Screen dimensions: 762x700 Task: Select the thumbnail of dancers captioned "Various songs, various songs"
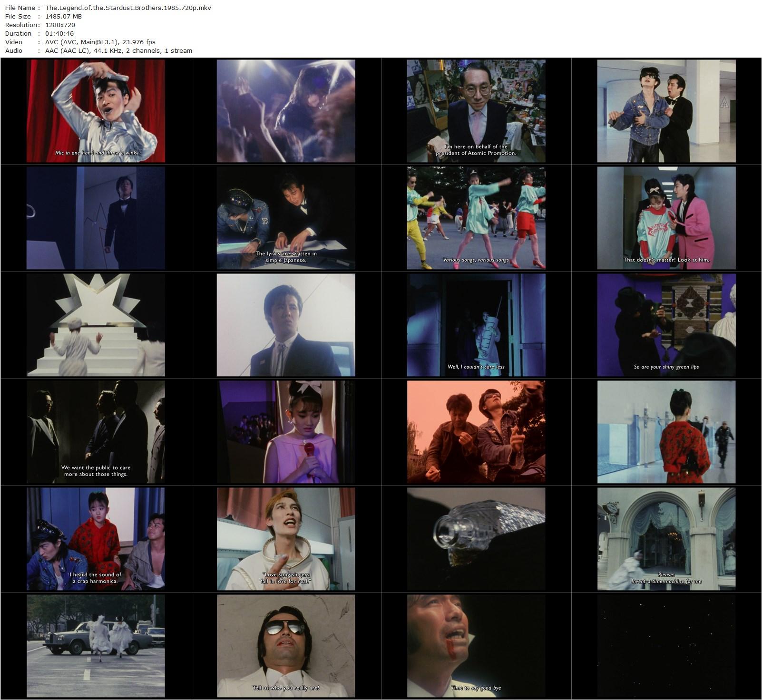pos(476,218)
